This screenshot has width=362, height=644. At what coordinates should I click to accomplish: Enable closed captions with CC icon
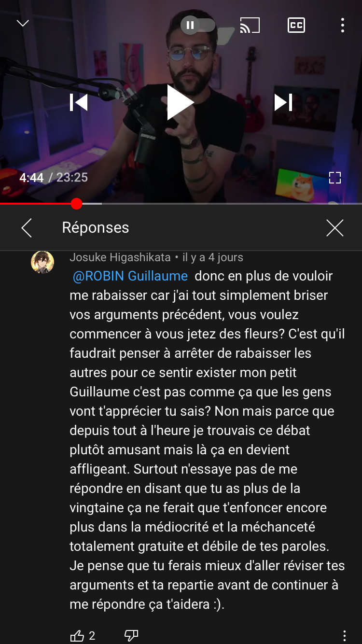(x=296, y=25)
